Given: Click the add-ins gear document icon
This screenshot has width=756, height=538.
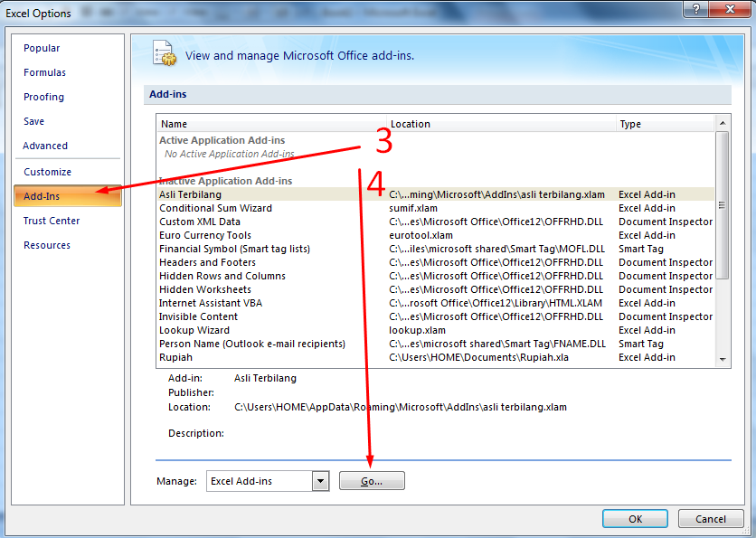Looking at the screenshot, I should coord(164,53).
